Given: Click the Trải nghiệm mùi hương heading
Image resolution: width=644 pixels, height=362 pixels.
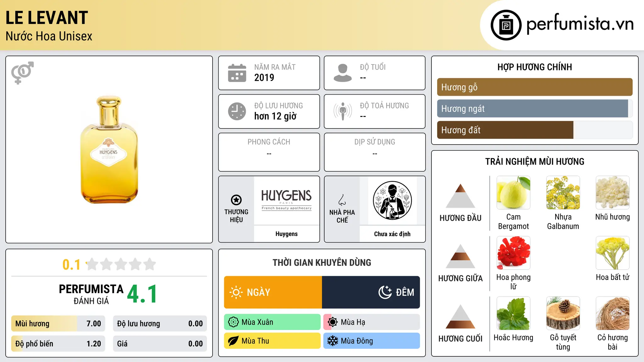Looking at the screenshot, I should coord(535,162).
